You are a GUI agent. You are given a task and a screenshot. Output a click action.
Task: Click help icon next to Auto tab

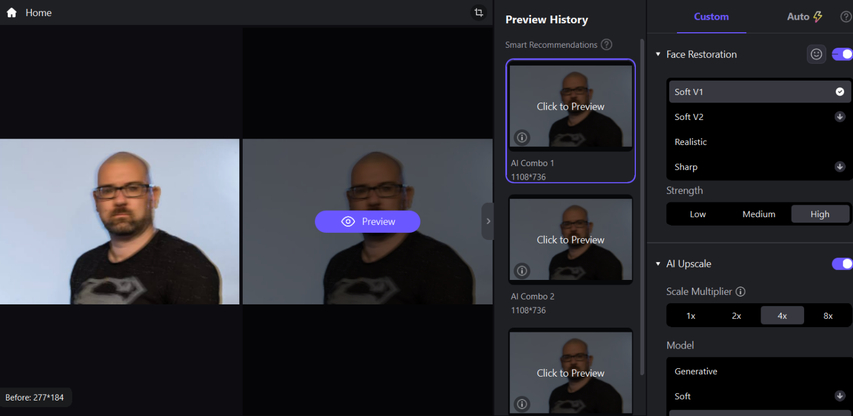(x=846, y=17)
